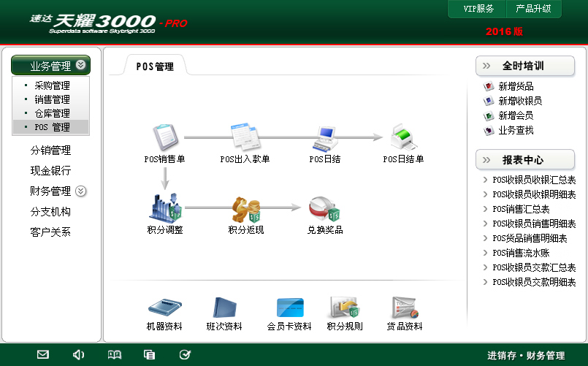
Task: Expand the 报表中心 panel arrows
Action: click(x=486, y=160)
